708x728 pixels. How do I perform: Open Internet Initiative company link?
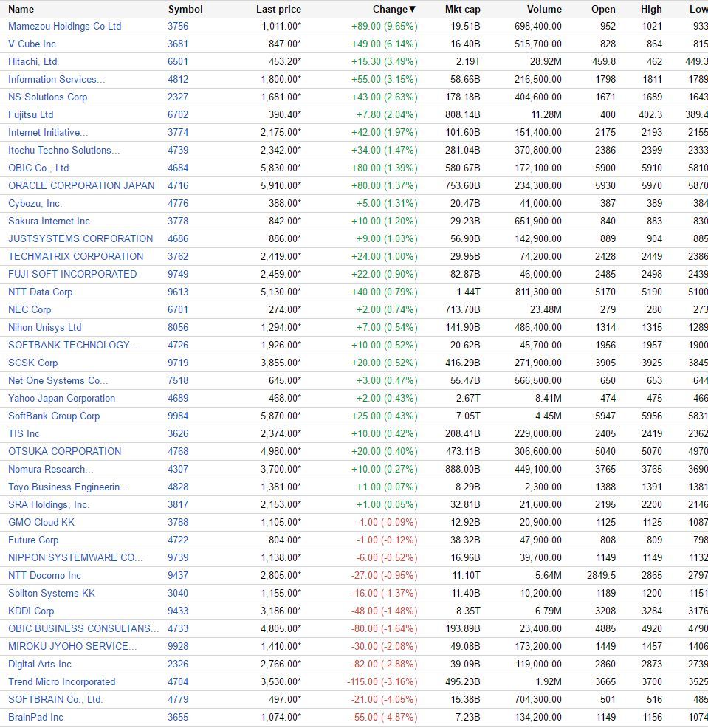[48, 132]
